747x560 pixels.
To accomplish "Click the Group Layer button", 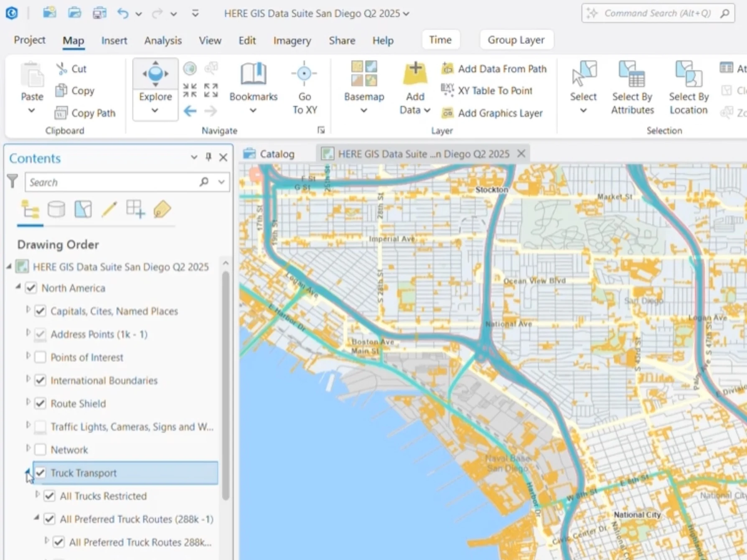I will click(x=516, y=40).
